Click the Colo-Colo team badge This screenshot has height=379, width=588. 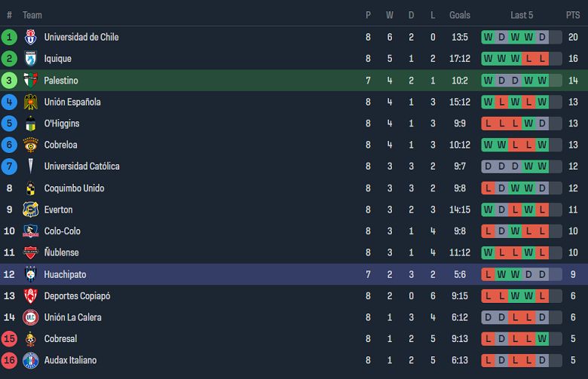30,231
